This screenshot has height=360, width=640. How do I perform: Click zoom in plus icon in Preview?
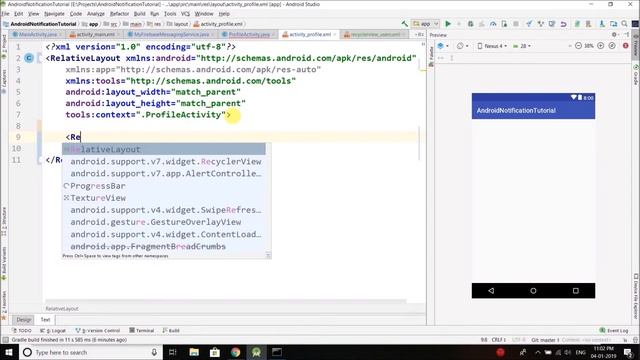pos(601,46)
